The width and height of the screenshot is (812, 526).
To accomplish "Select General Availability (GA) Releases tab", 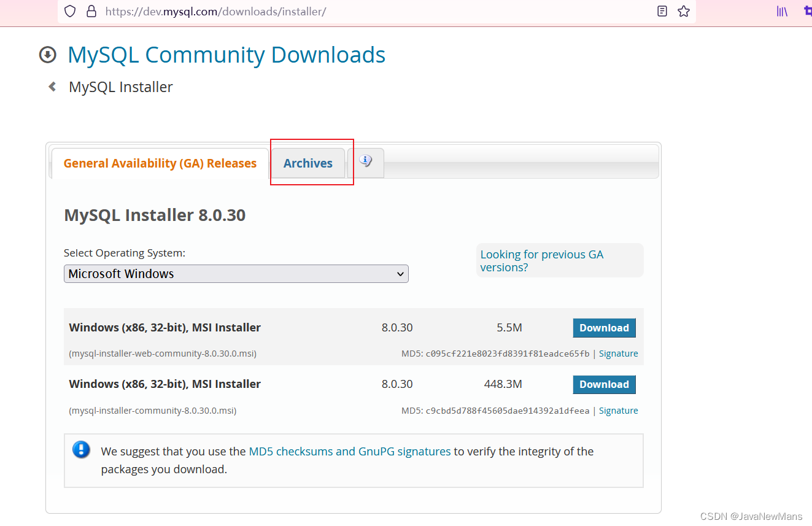I will [x=160, y=163].
